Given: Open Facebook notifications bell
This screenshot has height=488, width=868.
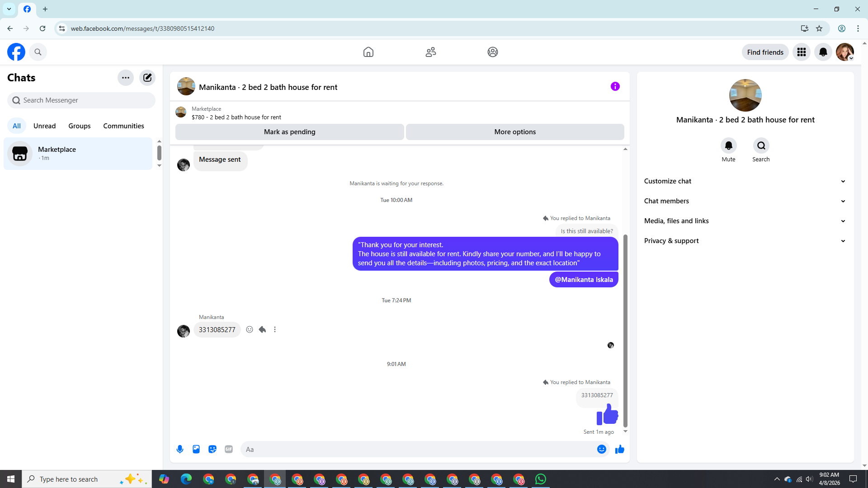Looking at the screenshot, I should 823,52.
